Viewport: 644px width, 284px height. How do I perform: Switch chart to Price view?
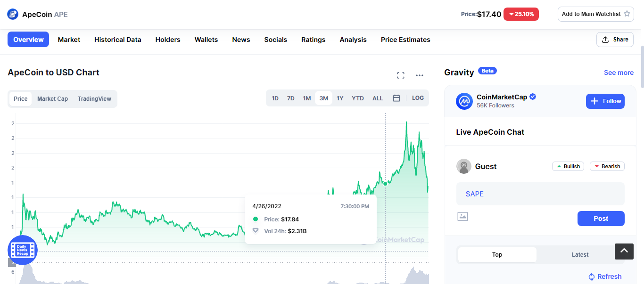tap(20, 99)
